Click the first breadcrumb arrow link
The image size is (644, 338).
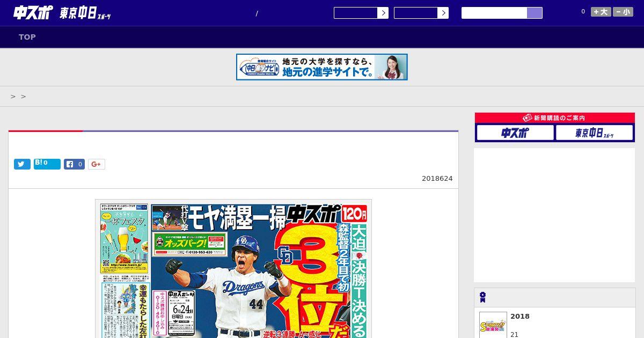[x=13, y=97]
